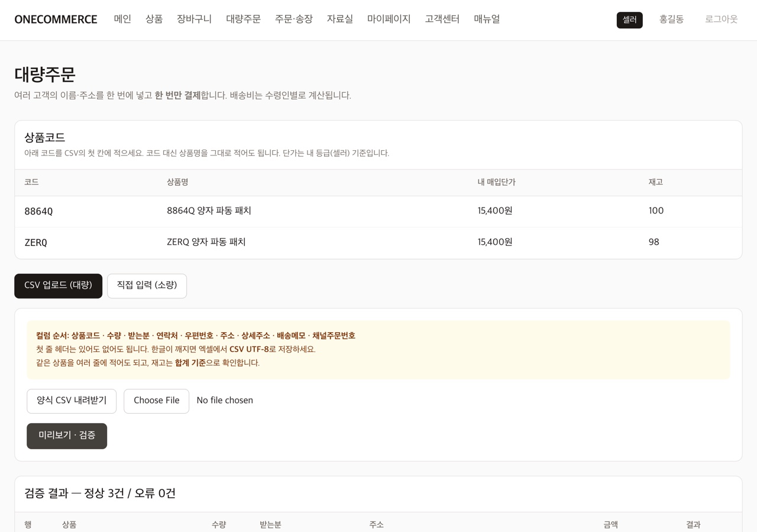Switch to the 직접 입력 (소량) tab
This screenshot has height=532, width=757.
coord(147,286)
